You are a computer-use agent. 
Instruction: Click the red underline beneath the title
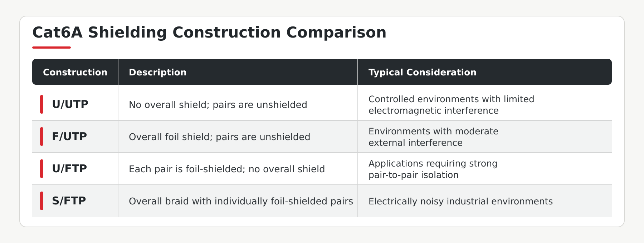(52, 47)
